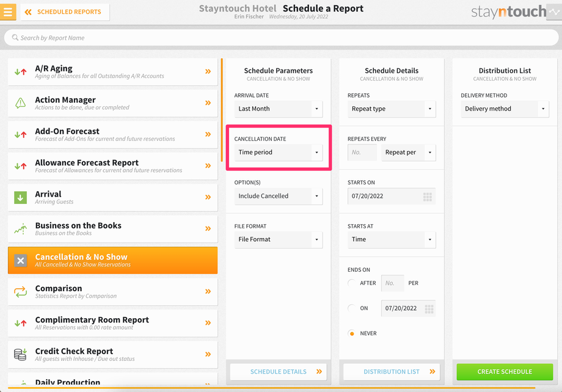The image size is (562, 392).
Task: Click the green Create Schedule button
Action: 505,372
